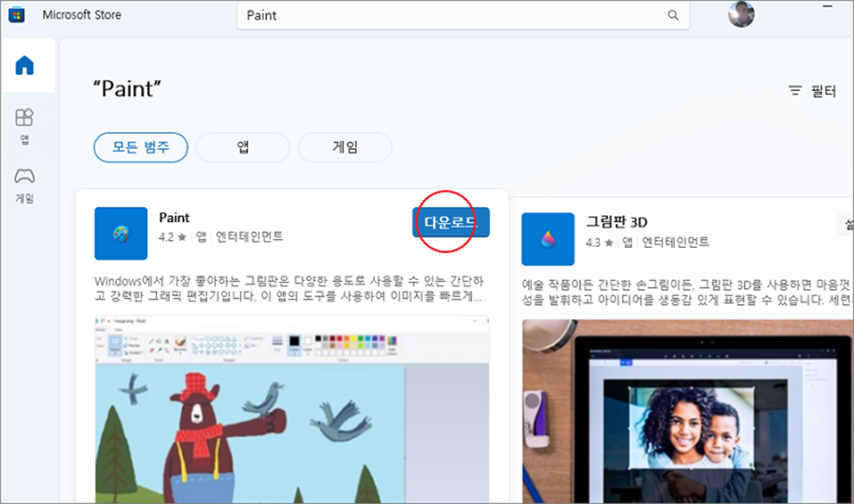Open the user profile avatar
854x504 pixels.
tap(741, 14)
